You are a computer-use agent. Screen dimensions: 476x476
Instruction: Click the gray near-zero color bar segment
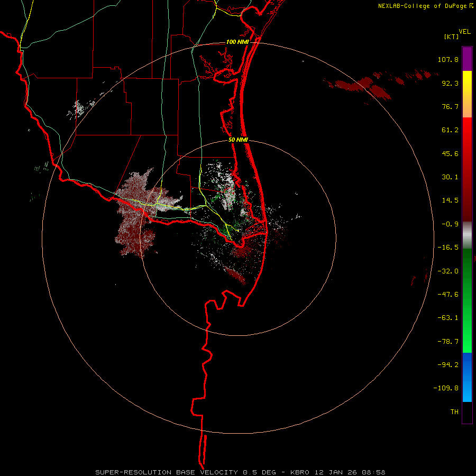[467, 235]
